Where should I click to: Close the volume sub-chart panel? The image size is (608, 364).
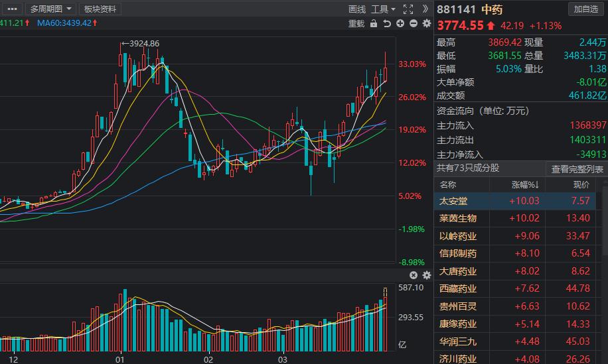pos(414,275)
